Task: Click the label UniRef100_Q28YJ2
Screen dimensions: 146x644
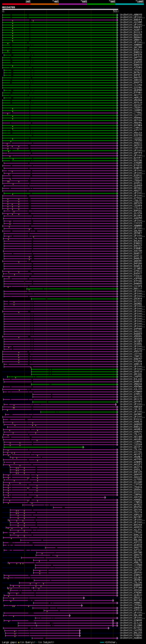Action: 131,256
